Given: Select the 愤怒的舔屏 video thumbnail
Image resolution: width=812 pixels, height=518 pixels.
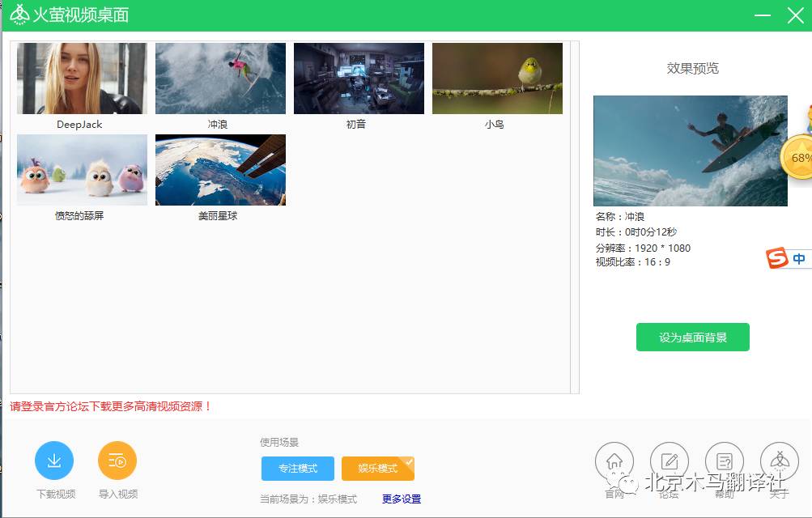Looking at the screenshot, I should click(x=82, y=170).
